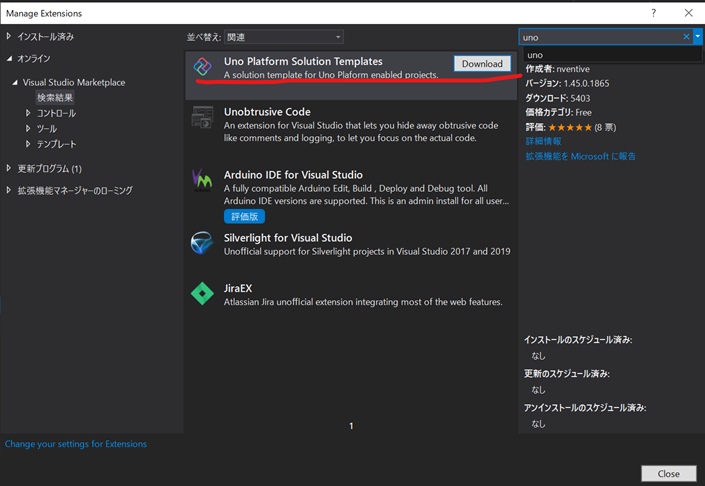Click the Silverlight unofficial support description
Image resolution: width=705 pixels, height=486 pixels.
tap(367, 251)
